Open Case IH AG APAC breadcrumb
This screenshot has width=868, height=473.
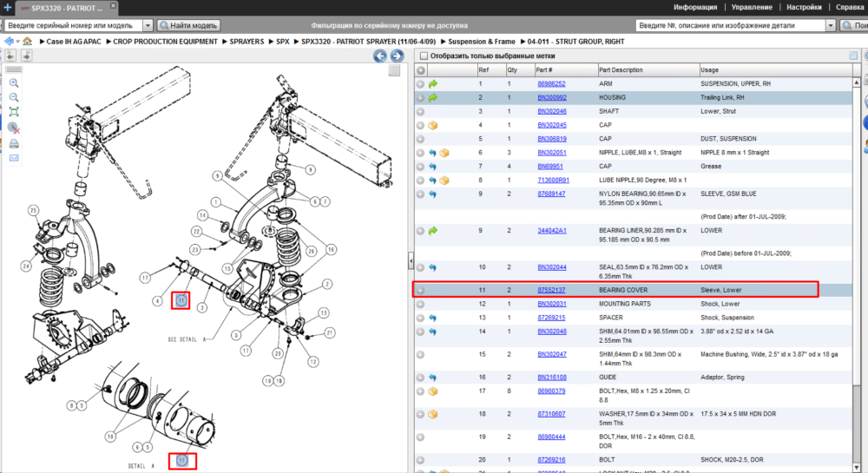tap(74, 42)
